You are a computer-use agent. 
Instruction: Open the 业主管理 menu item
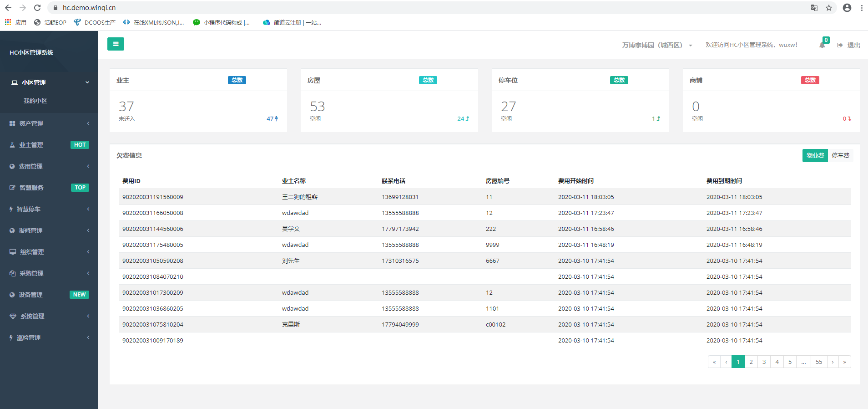coord(31,145)
